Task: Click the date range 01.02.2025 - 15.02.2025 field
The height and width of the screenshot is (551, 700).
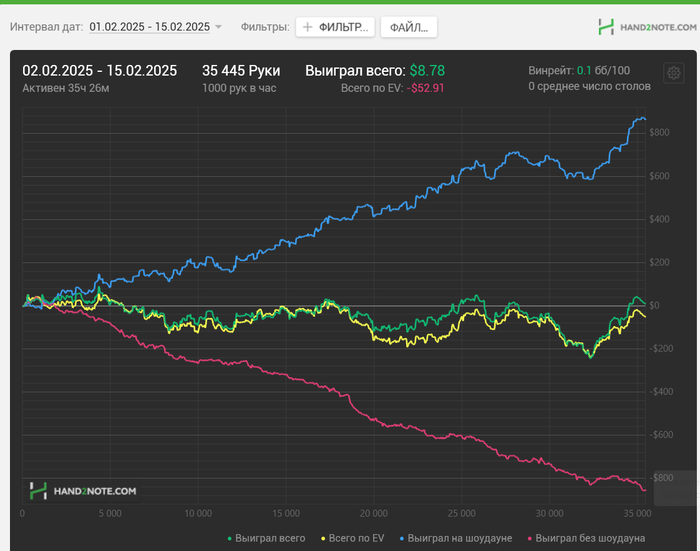Action: pos(150,27)
